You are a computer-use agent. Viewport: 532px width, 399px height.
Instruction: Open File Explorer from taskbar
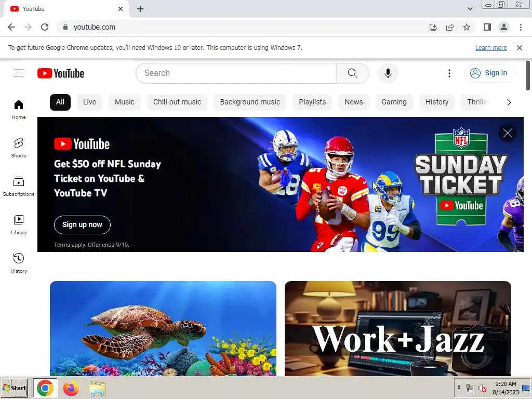97,389
